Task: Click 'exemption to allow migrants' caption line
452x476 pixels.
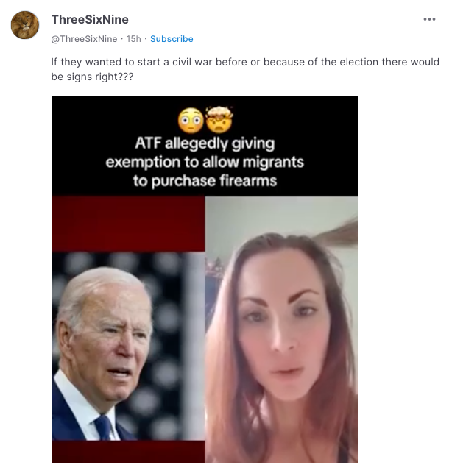Action: (x=205, y=162)
